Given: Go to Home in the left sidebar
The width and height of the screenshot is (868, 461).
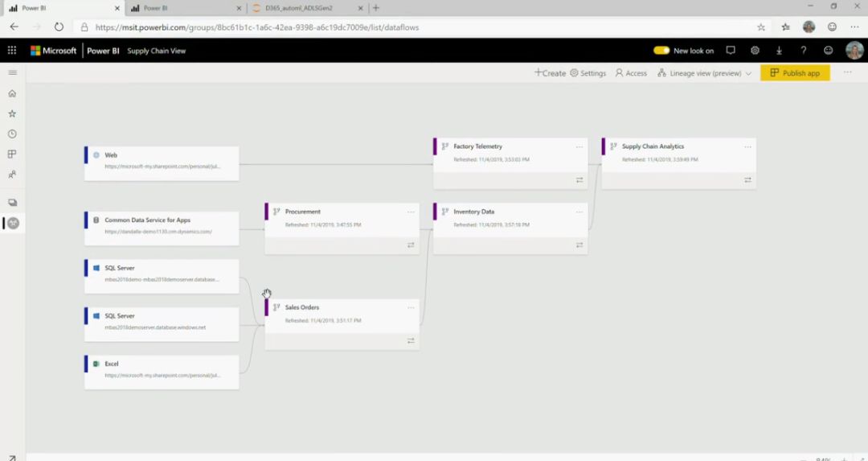Looking at the screenshot, I should point(12,93).
